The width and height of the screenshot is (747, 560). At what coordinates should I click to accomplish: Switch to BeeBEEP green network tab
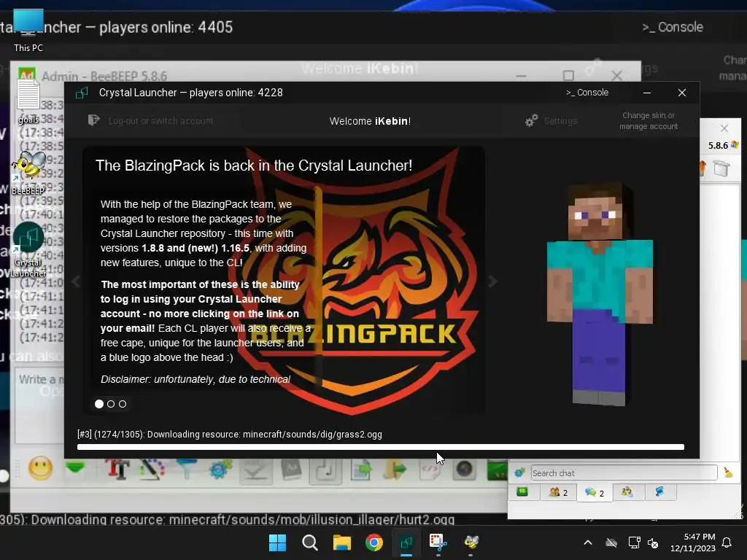[522, 492]
